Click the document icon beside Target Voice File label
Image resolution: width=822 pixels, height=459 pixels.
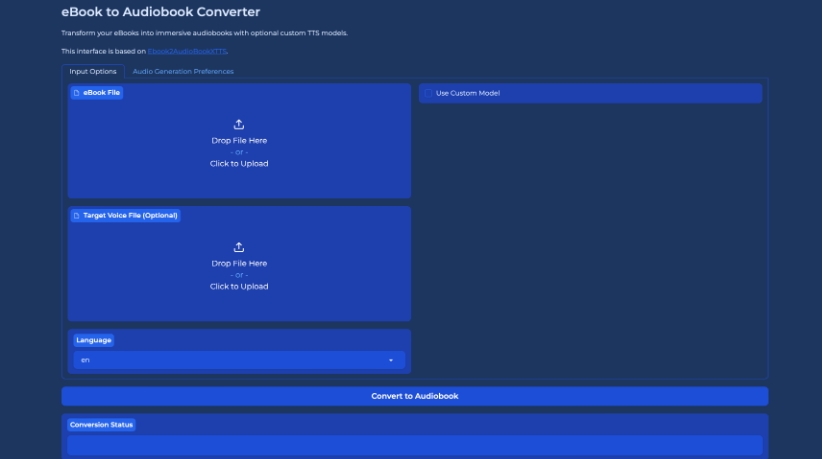click(x=76, y=215)
